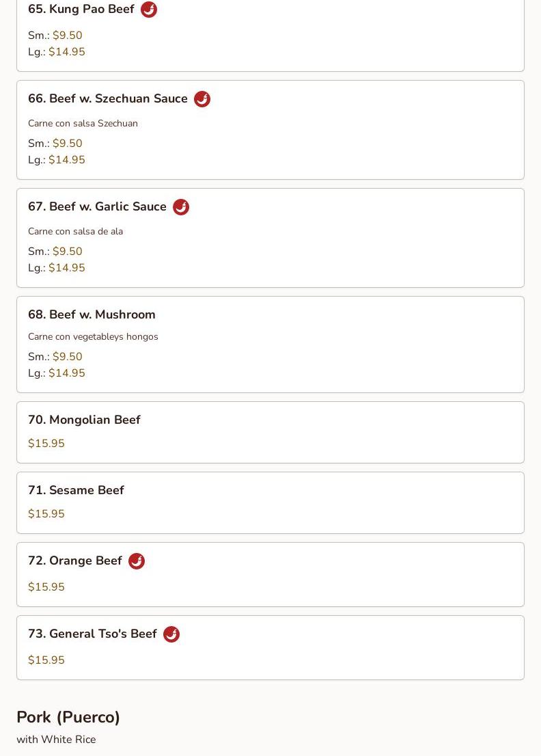Pick 72. Orange Beef dish title
This screenshot has width=541, height=756.
[75, 561]
